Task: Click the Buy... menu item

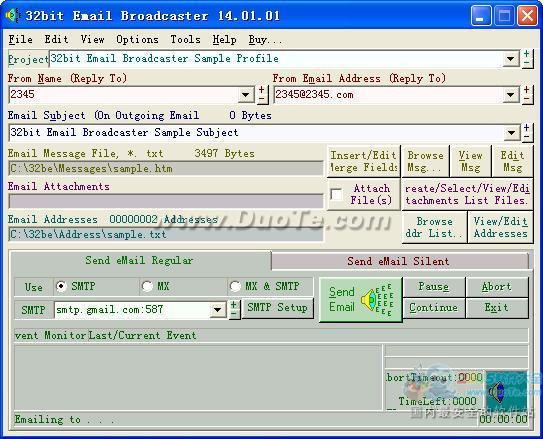Action: coord(265,39)
